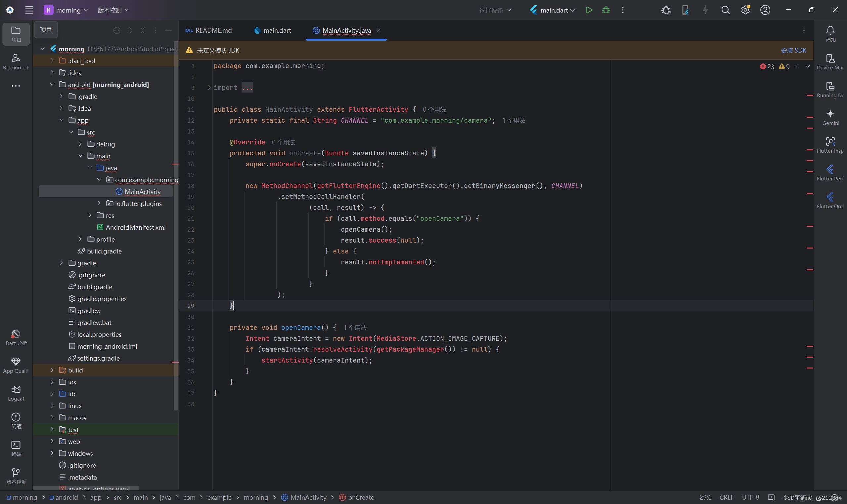Open the 版本控制 dropdown
Screen dimensions: 847x504
(x=112, y=10)
